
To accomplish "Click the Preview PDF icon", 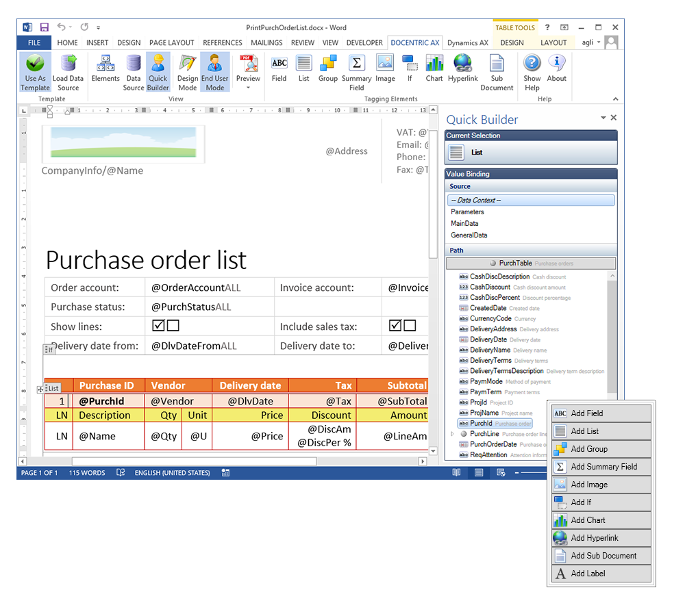I will (x=248, y=64).
